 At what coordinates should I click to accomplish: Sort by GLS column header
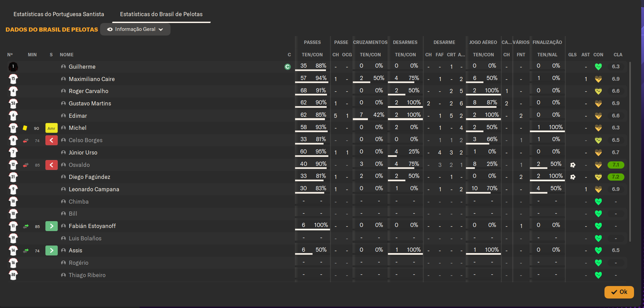572,55
